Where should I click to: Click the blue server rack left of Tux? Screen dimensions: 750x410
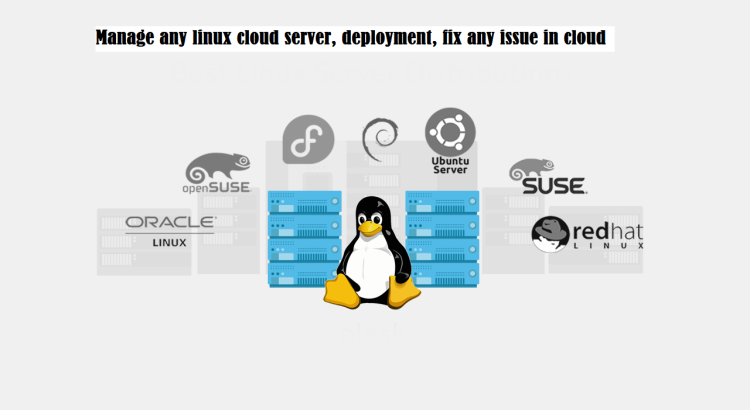tap(304, 239)
